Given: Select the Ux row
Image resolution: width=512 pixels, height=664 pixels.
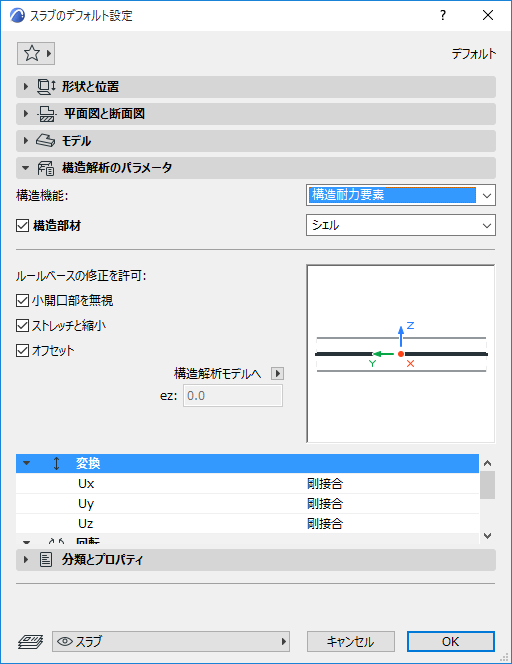Looking at the screenshot, I should click(247, 484).
